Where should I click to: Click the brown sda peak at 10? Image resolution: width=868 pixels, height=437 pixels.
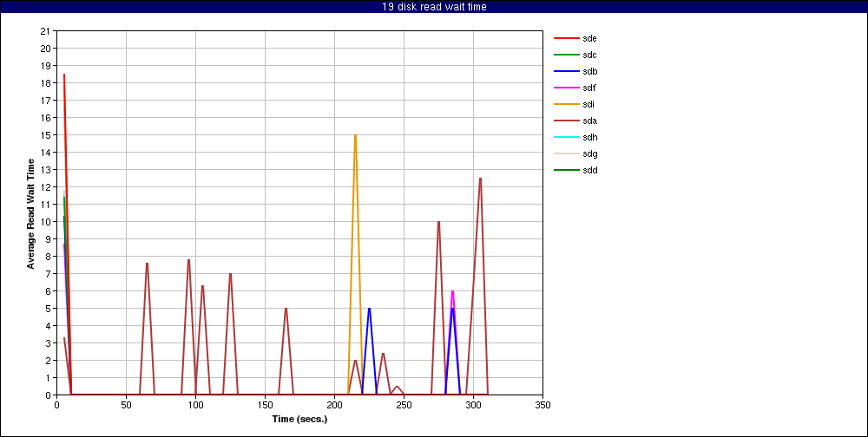point(438,222)
